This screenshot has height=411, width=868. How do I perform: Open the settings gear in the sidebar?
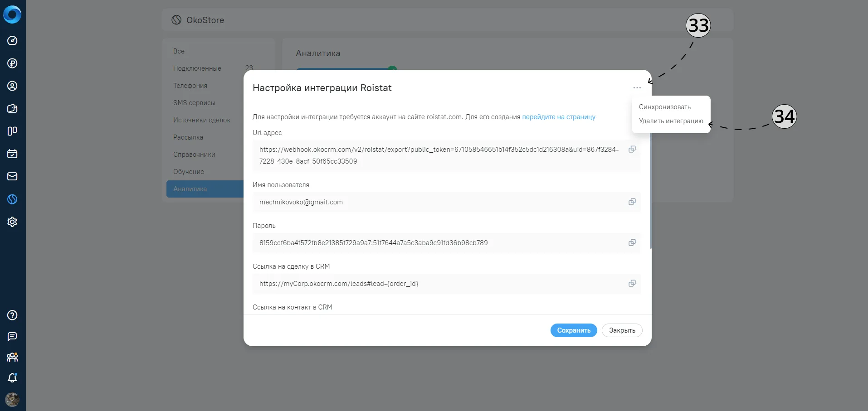tap(12, 222)
